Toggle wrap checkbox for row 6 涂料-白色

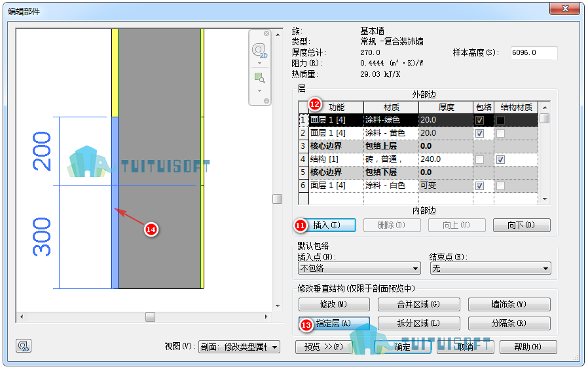(479, 186)
